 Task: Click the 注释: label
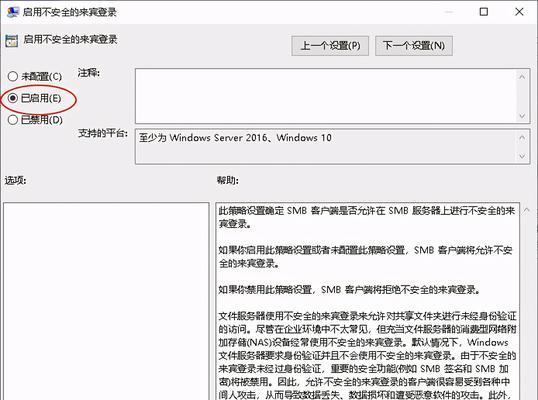[89, 73]
